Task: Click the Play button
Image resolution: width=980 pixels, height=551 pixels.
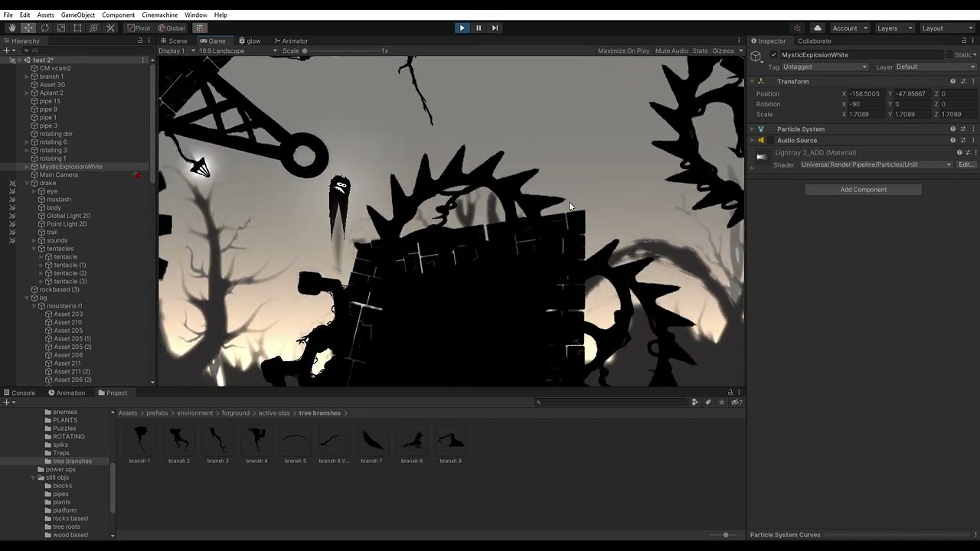Action: (x=462, y=28)
